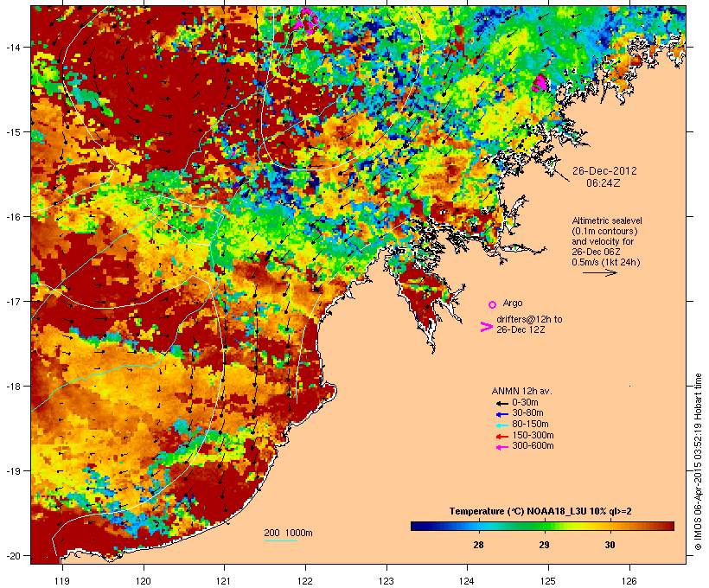Click the latitude axis label -14
709x588 pixels.
point(13,47)
